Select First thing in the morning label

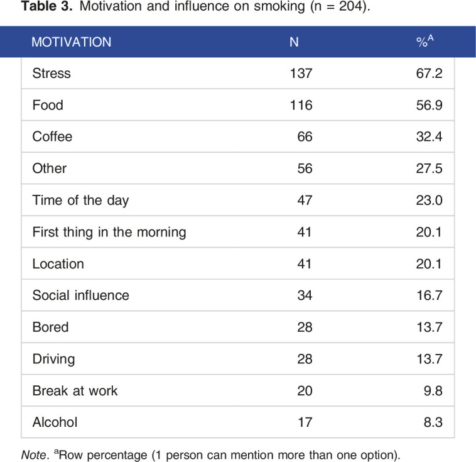109,232
